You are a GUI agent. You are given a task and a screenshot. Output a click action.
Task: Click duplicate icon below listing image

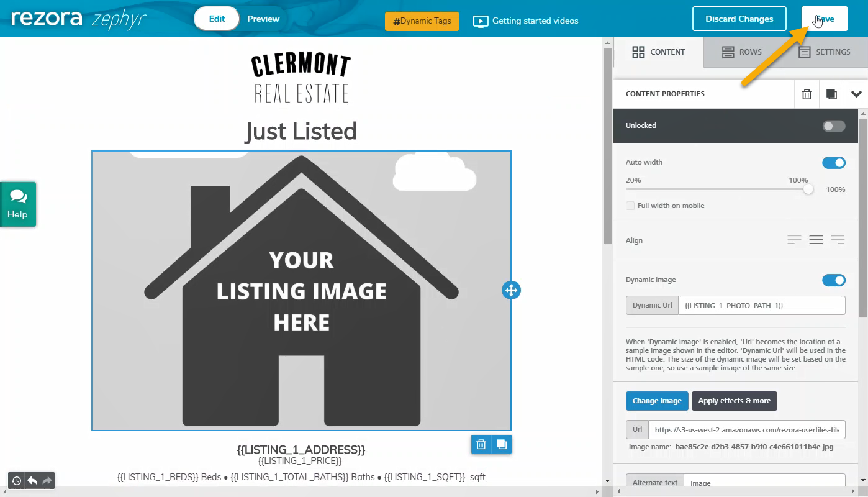(x=502, y=444)
